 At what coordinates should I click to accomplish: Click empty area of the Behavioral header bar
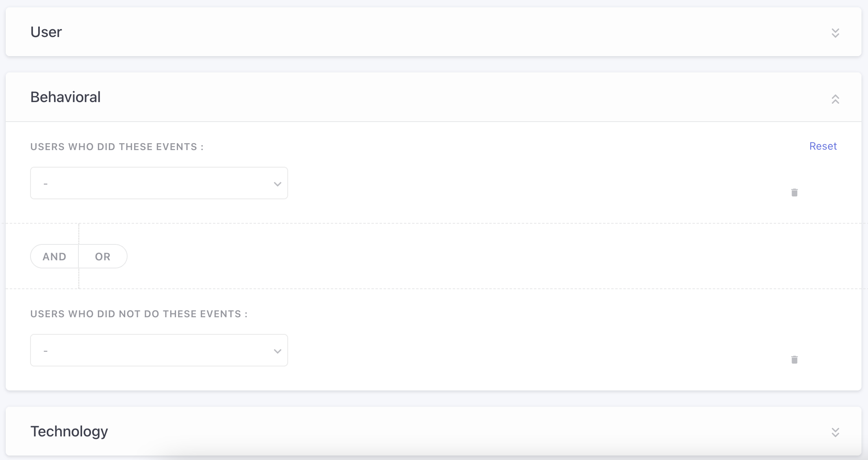point(447,97)
